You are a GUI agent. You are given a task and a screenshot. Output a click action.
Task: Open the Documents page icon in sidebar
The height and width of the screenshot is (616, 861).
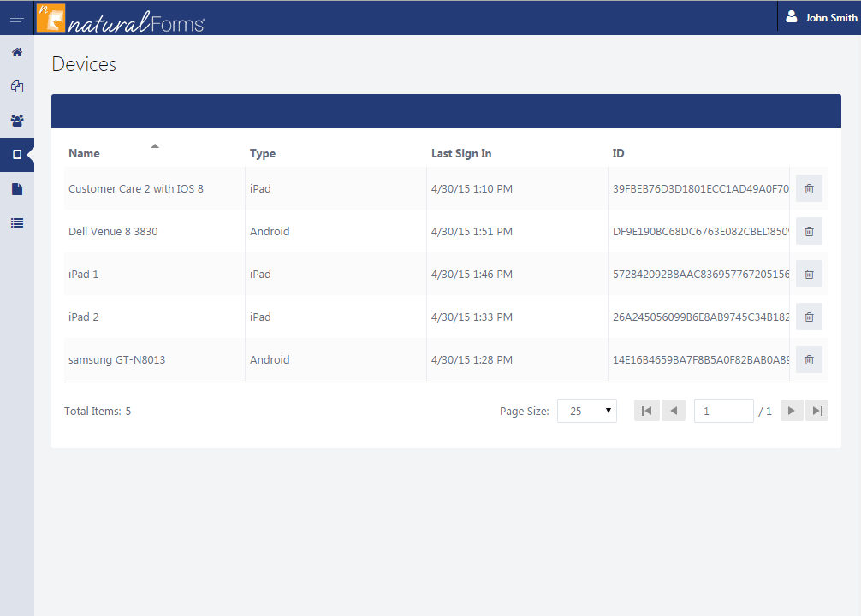(x=17, y=189)
